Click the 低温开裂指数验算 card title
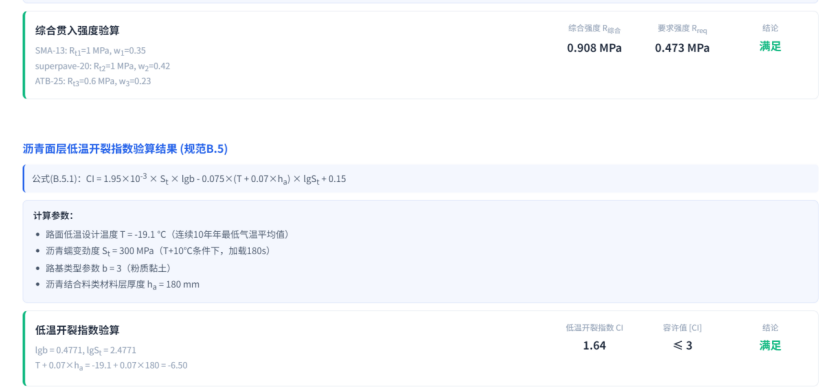Image resolution: width=829 pixels, height=388 pixels. (77, 330)
